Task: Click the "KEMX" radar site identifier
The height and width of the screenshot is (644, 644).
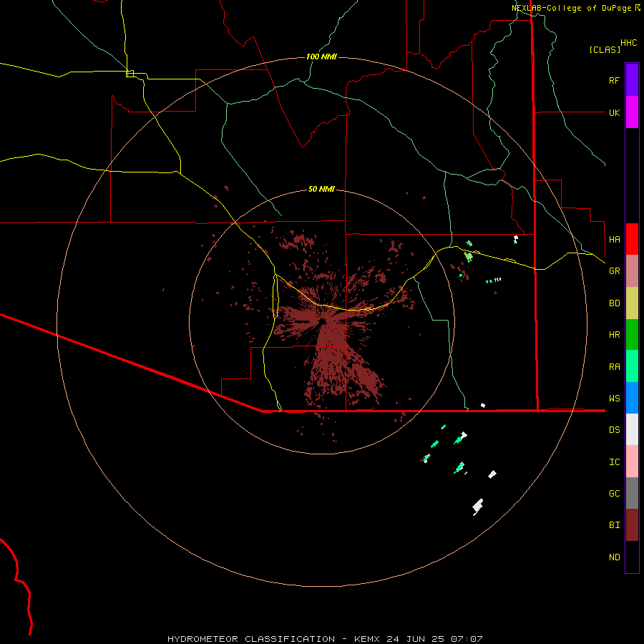Action: tap(367, 639)
